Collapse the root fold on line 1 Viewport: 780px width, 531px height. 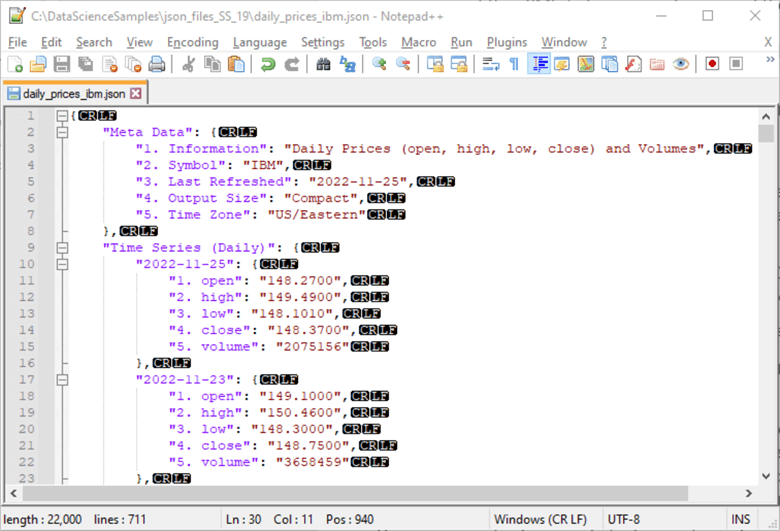(x=62, y=116)
